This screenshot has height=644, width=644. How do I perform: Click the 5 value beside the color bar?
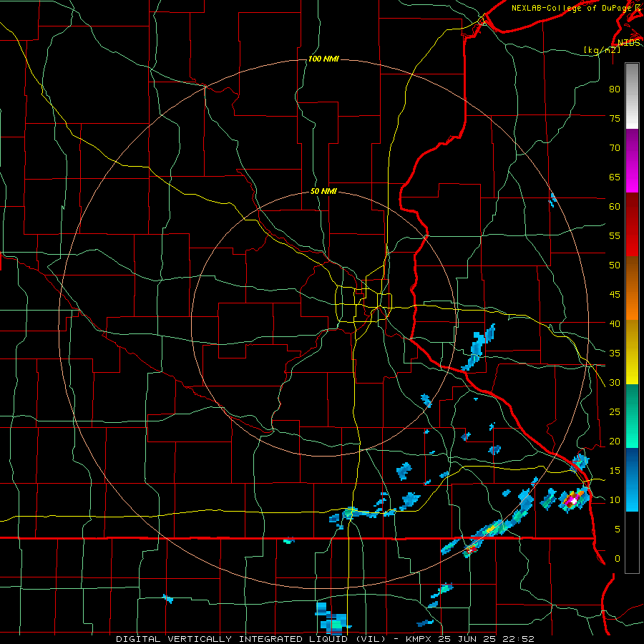pos(618,529)
